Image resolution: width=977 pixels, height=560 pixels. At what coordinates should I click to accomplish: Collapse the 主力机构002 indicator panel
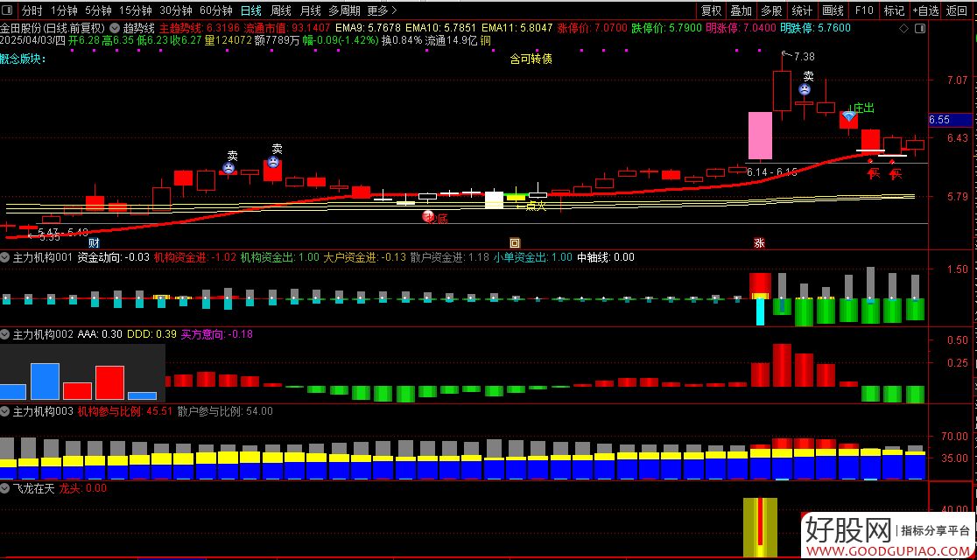pos(5,334)
